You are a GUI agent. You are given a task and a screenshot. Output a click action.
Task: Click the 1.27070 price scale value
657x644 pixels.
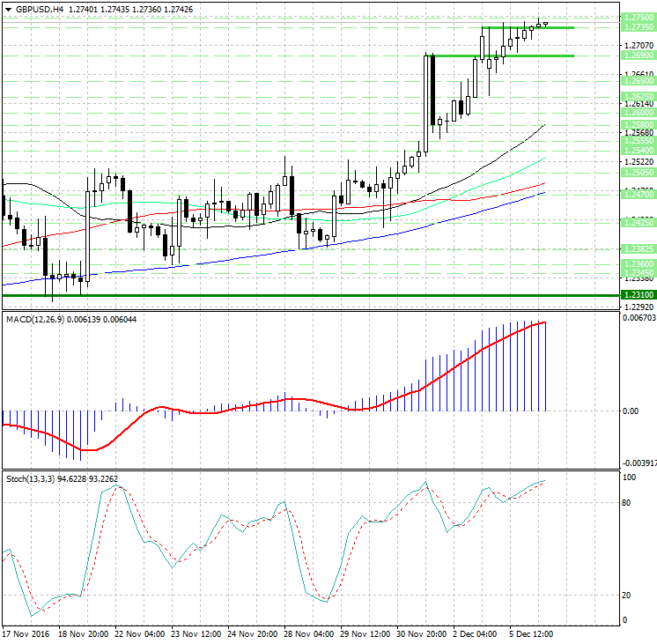639,45
